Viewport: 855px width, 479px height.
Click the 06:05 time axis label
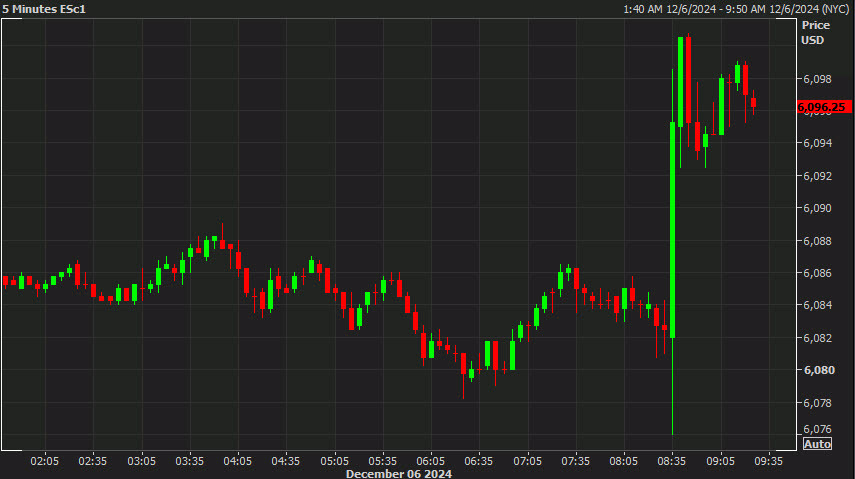pyautogui.click(x=431, y=461)
